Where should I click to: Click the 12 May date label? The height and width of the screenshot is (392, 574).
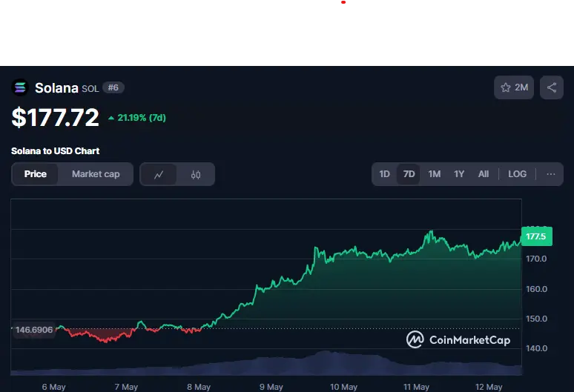[x=489, y=387]
